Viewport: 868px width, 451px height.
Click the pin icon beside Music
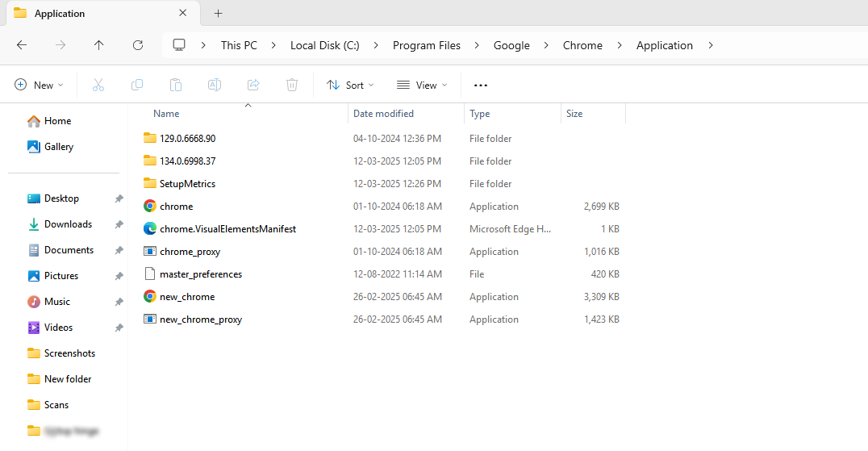(x=119, y=302)
